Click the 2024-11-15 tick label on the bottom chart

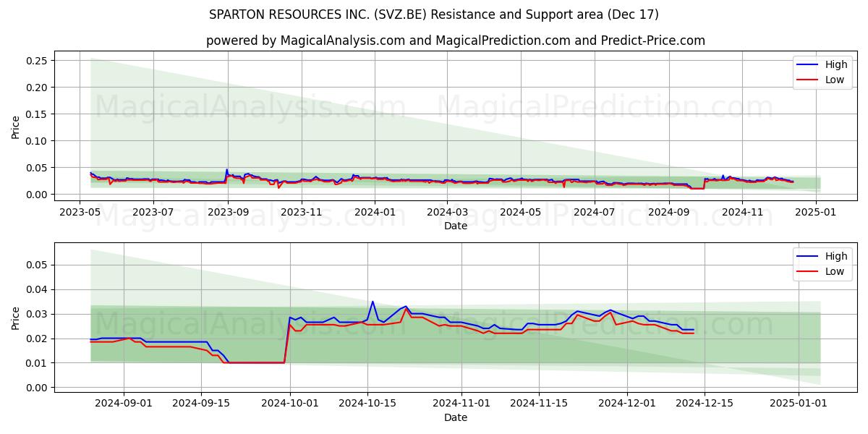(538, 404)
